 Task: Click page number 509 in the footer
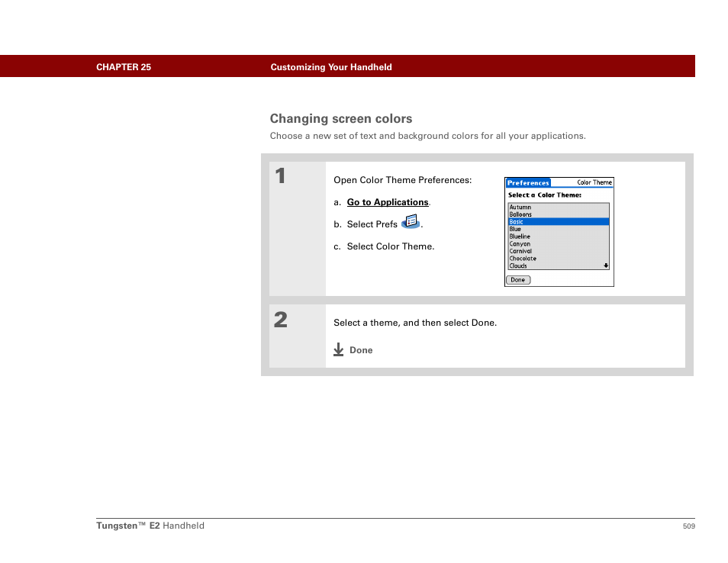pos(688,526)
